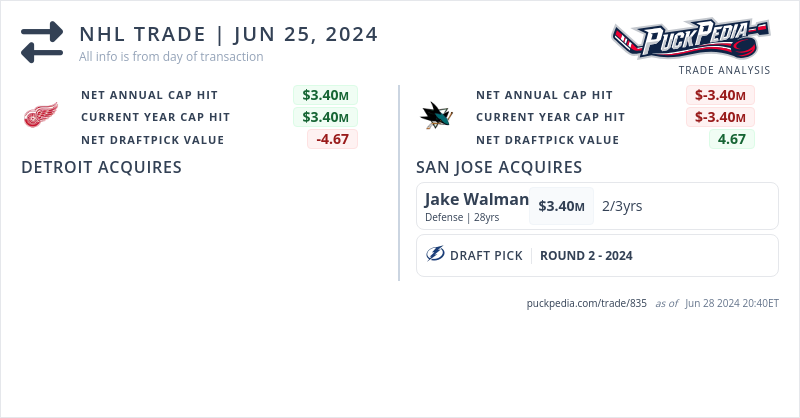Screen dimensions: 800x418
Task: Click Detroit's current year cap hit value
Action: (325, 117)
